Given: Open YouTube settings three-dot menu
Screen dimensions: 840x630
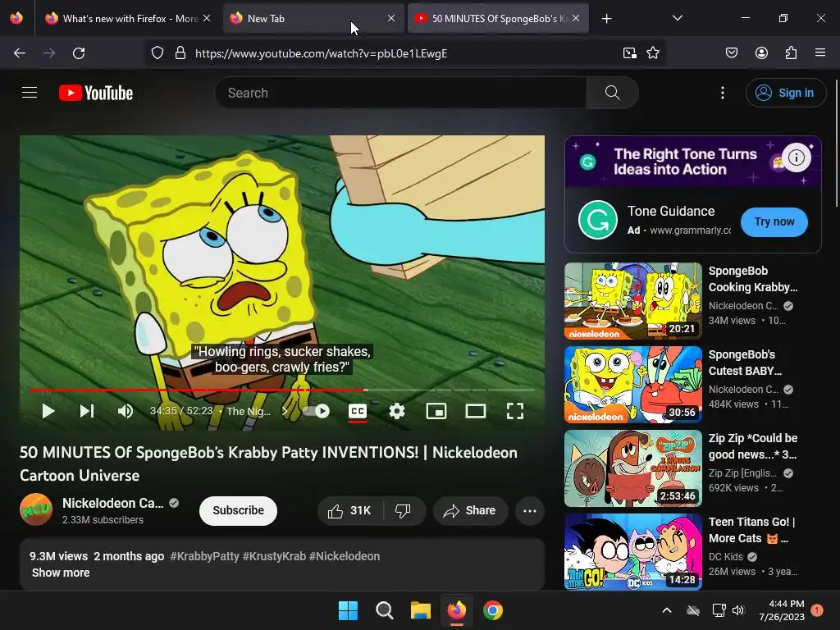Looking at the screenshot, I should pos(723,93).
